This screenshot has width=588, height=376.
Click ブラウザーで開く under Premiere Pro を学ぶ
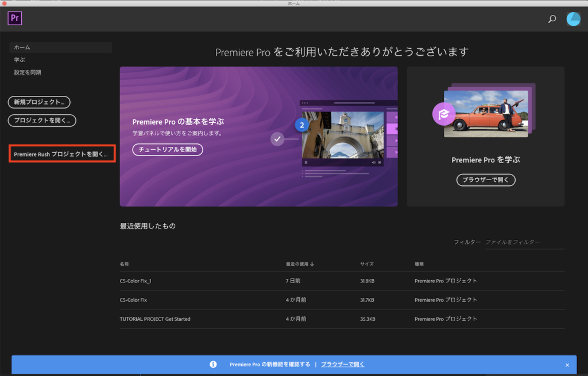486,180
